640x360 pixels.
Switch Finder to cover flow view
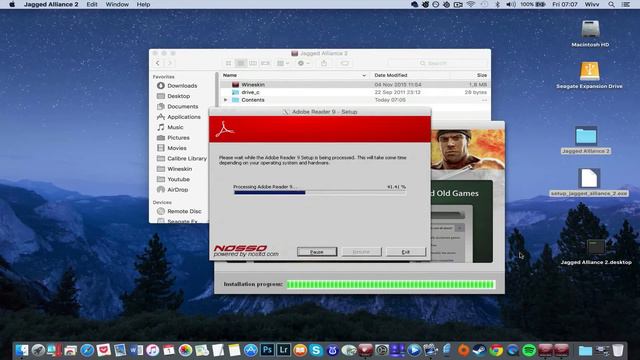265,63
